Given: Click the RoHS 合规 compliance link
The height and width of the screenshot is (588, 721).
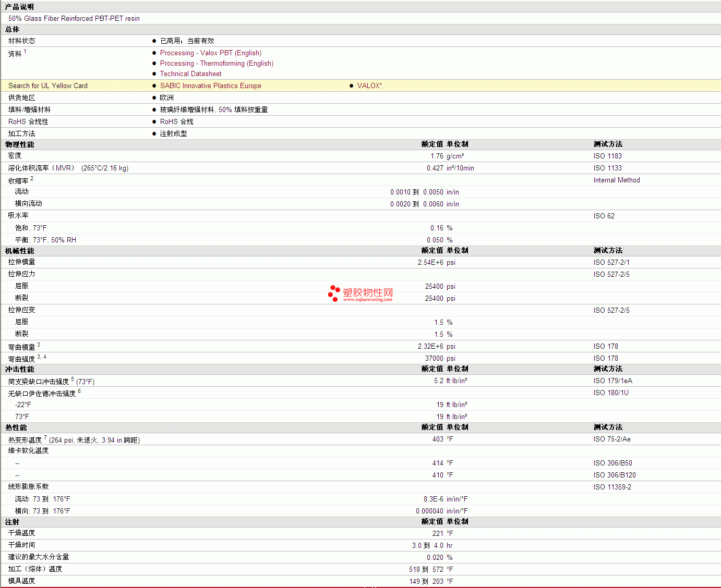Looking at the screenshot, I should click(176, 122).
